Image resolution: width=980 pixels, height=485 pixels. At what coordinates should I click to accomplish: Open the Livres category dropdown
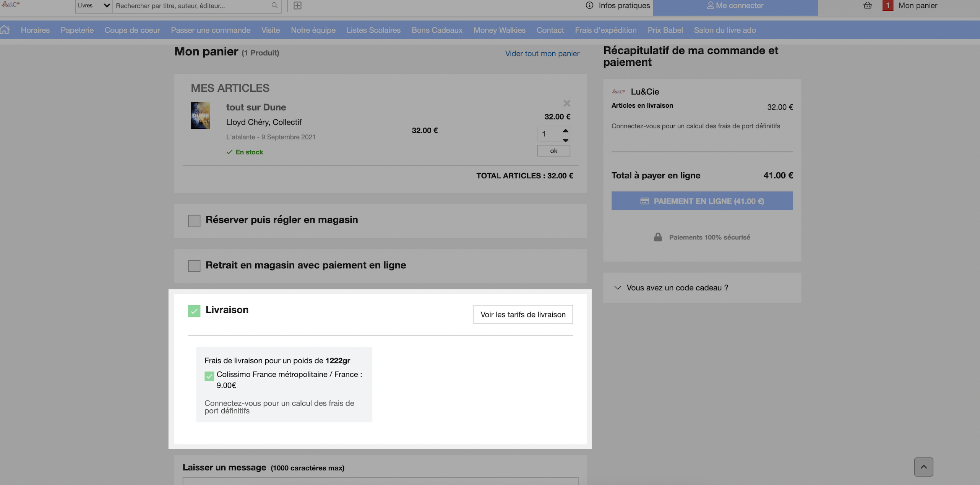click(x=94, y=6)
